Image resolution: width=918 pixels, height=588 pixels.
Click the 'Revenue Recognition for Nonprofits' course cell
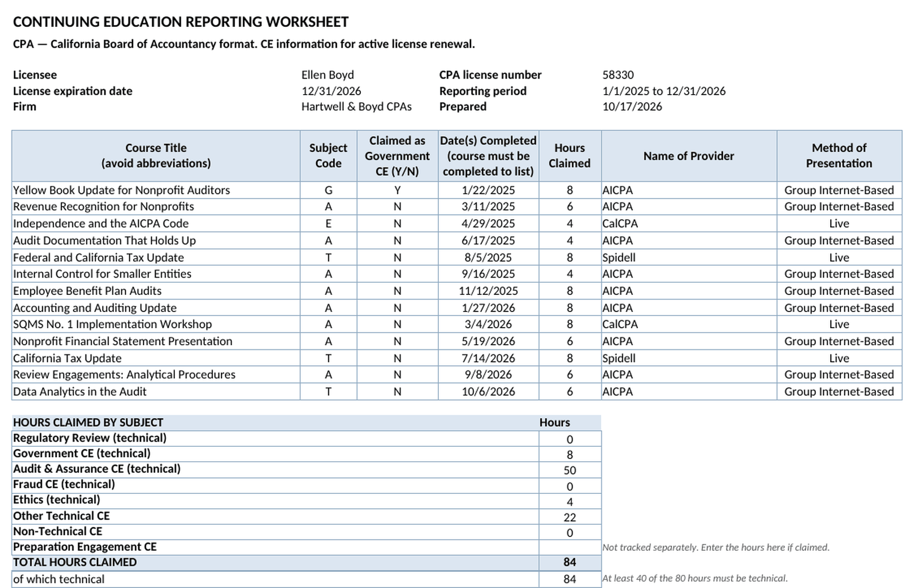[156, 207]
